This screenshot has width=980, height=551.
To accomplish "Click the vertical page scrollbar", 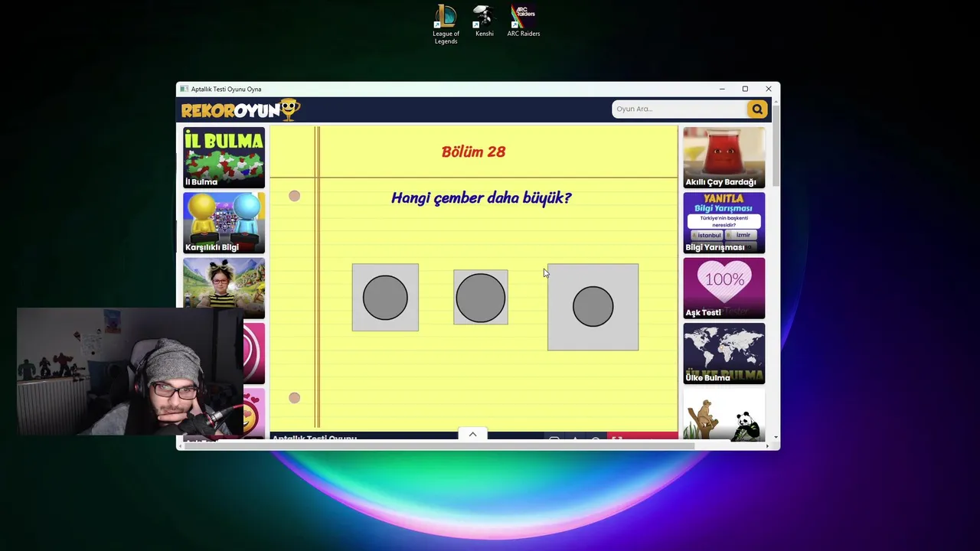I will (x=776, y=145).
